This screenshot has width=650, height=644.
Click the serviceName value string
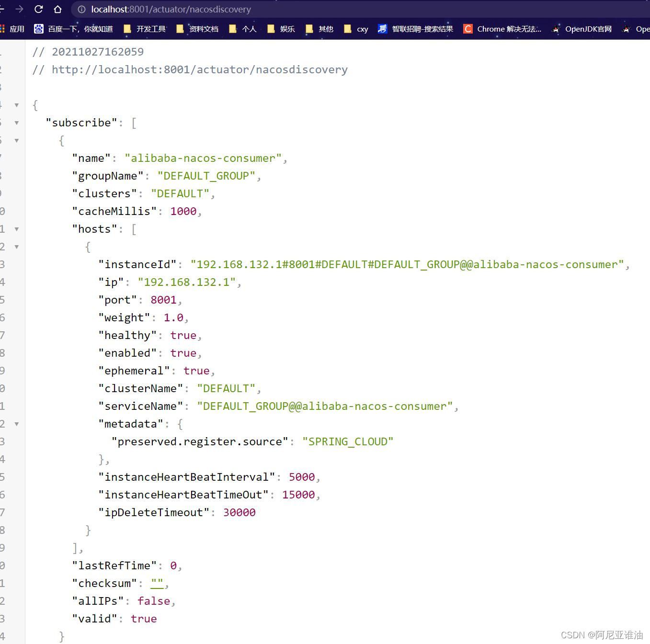[x=325, y=406]
